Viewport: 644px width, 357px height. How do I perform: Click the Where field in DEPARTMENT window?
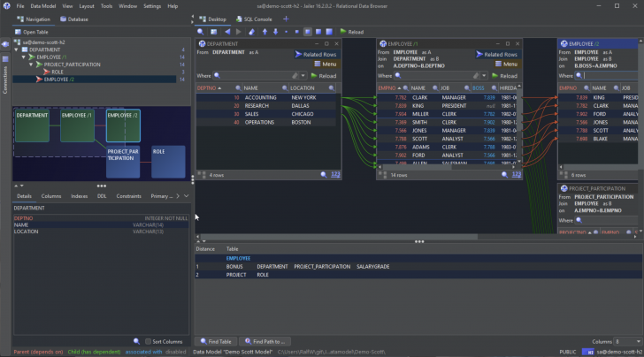pos(255,75)
